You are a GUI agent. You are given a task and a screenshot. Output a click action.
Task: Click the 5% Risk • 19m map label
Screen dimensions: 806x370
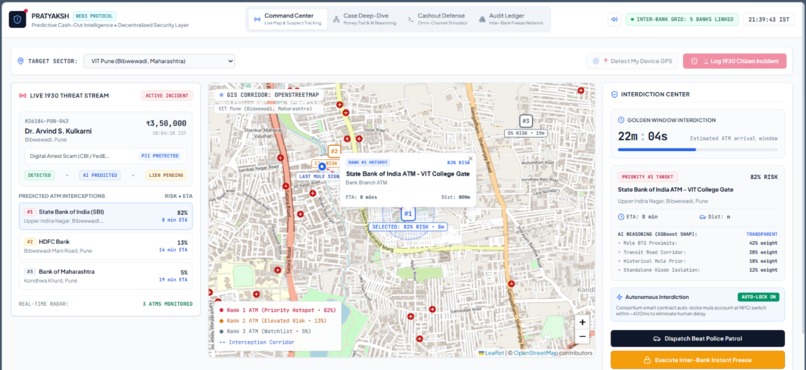tap(525, 133)
